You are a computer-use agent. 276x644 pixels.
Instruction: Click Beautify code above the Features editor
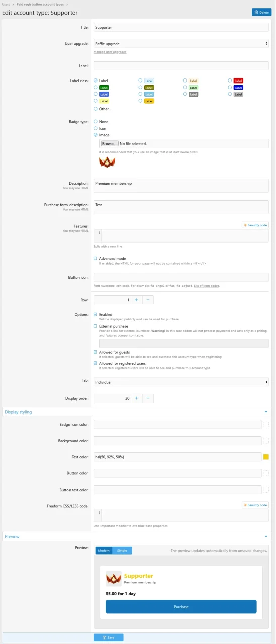click(255, 225)
